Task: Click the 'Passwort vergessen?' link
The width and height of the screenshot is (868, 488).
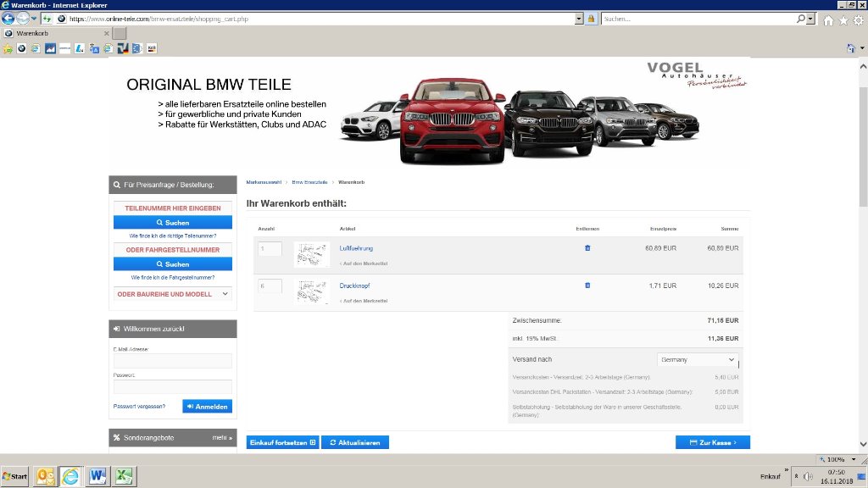Action: (139, 407)
